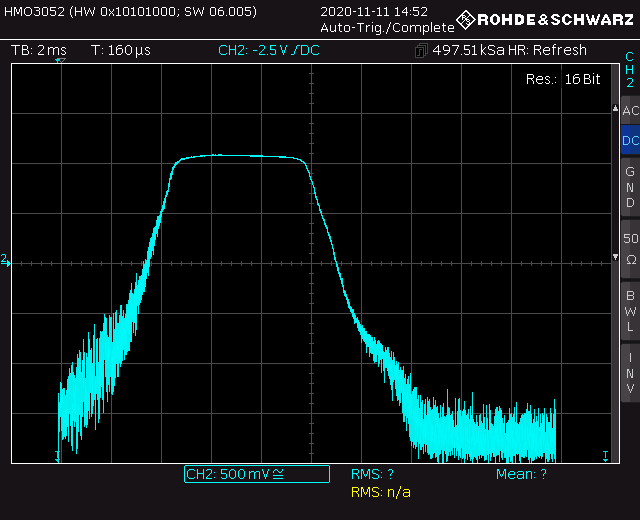
Task: Toggle BWL bandwidth limit softkey
Action: click(x=629, y=311)
